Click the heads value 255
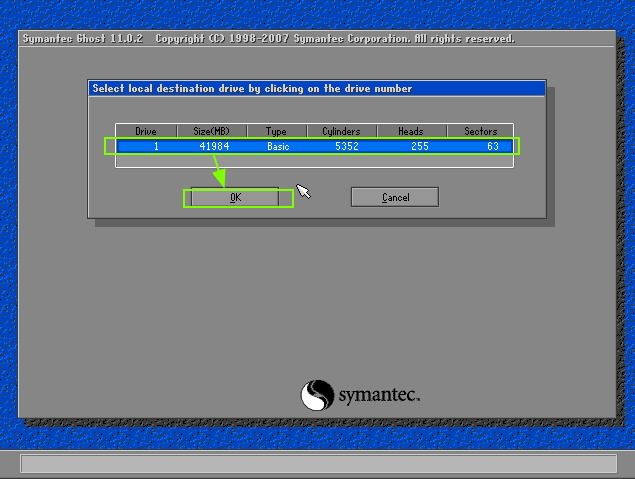The width and height of the screenshot is (635, 479). click(420, 146)
